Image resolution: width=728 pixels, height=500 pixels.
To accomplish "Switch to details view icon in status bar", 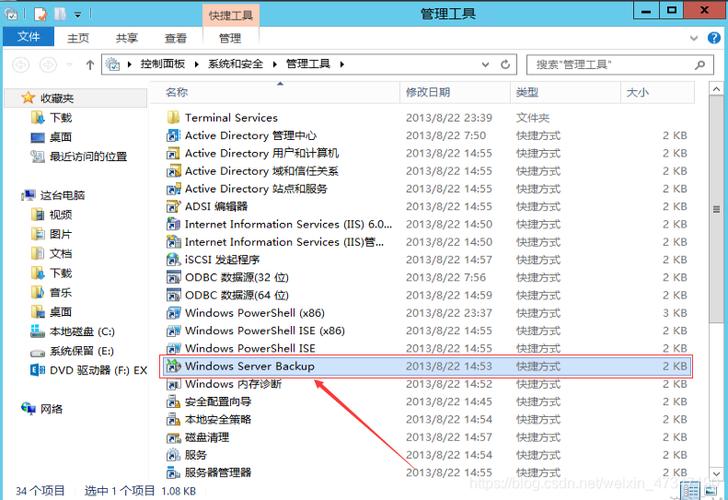I will tap(690, 491).
